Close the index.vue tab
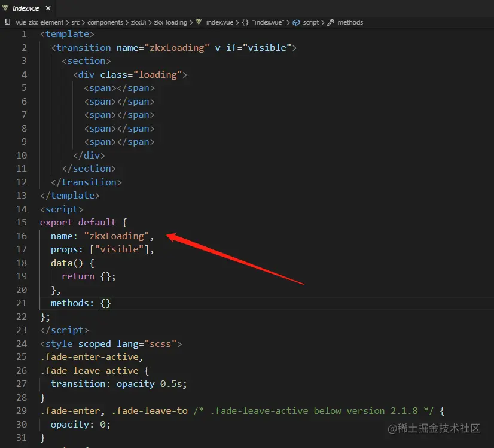The height and width of the screenshot is (448, 494). [x=48, y=8]
